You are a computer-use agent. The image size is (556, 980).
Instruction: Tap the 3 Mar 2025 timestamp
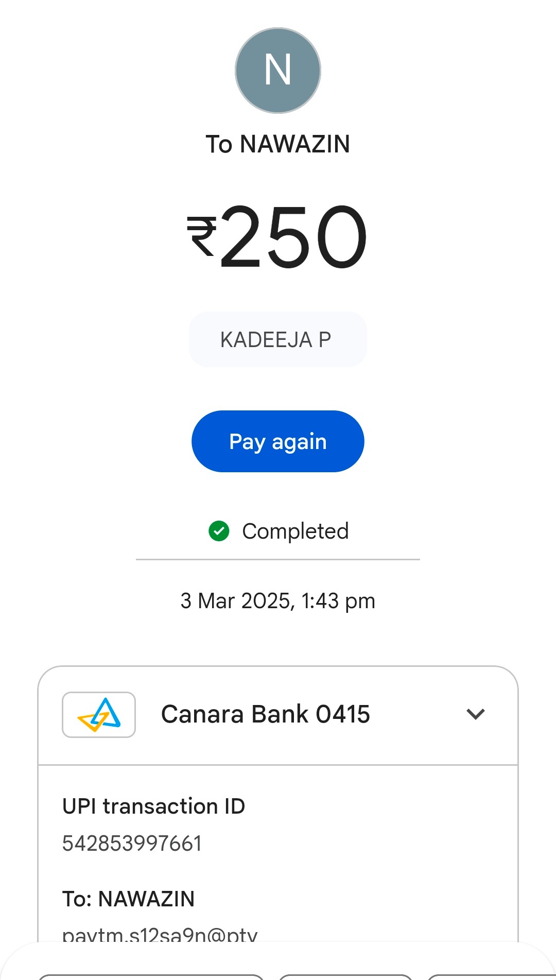tap(278, 600)
